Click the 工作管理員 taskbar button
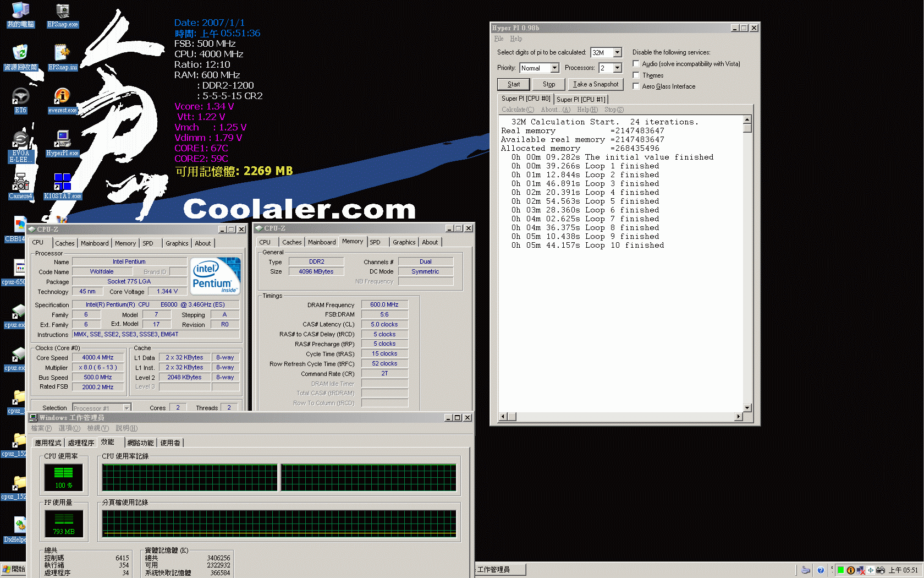The height and width of the screenshot is (578, 924). [500, 569]
